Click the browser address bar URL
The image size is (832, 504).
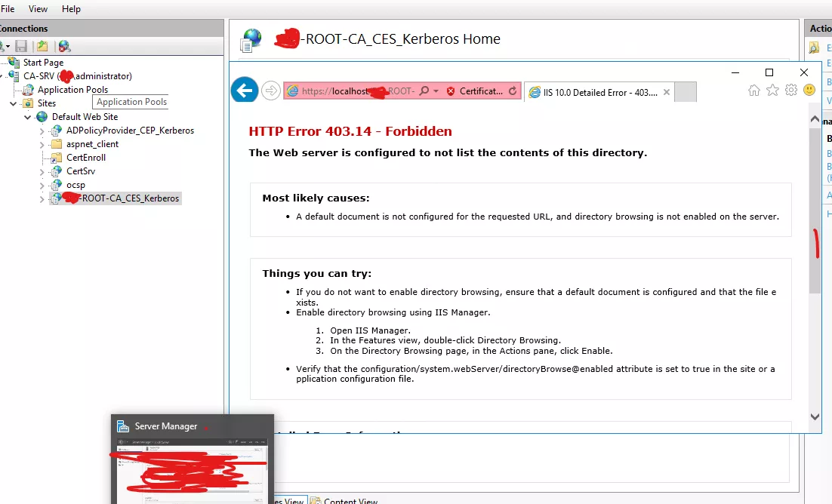[358, 91]
